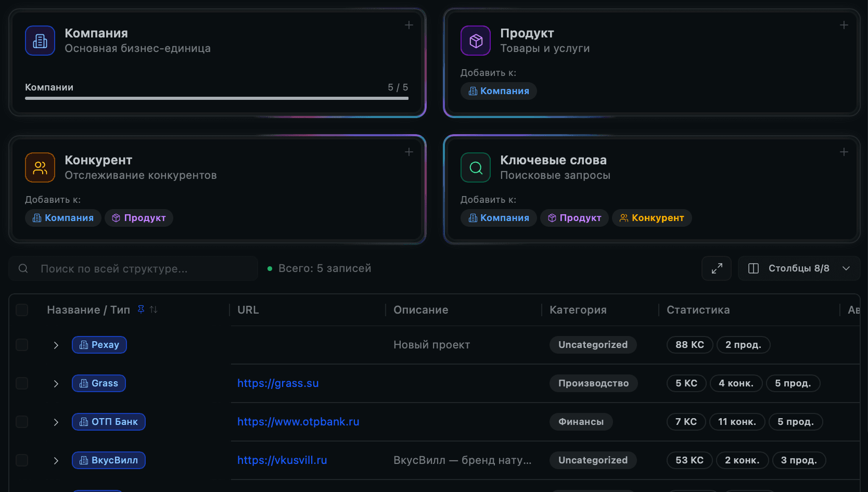The width and height of the screenshot is (868, 492).
Task: Toggle the select-all checkbox in table header
Action: pyautogui.click(x=22, y=309)
